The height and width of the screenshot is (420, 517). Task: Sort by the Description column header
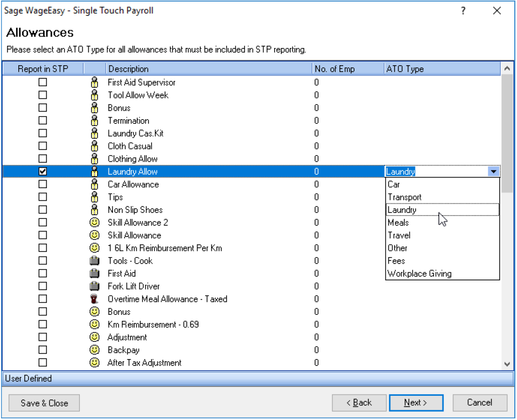click(x=209, y=69)
